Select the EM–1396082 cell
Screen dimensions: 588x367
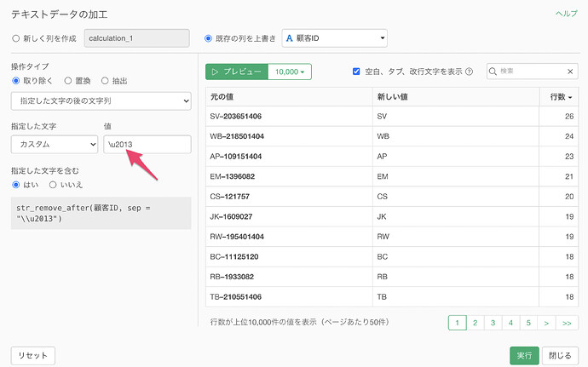tap(289, 176)
